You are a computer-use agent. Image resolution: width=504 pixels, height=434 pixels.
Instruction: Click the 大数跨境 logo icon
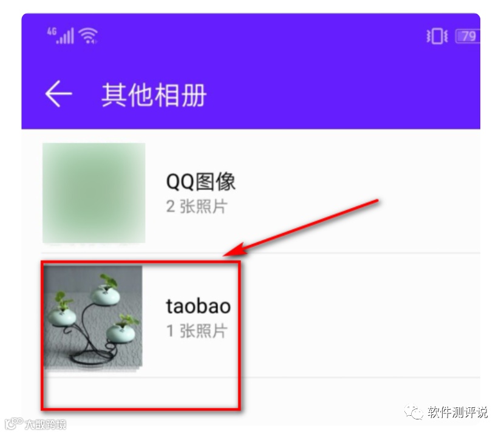14,424
